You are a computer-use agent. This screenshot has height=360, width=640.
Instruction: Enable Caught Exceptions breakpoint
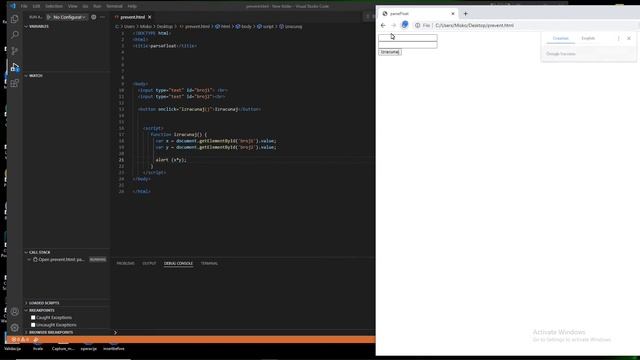33,318
